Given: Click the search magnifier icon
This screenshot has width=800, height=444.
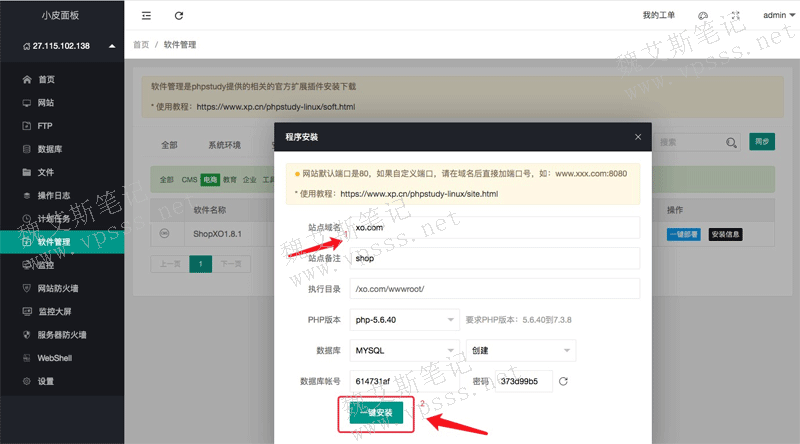Looking at the screenshot, I should click(x=731, y=143).
